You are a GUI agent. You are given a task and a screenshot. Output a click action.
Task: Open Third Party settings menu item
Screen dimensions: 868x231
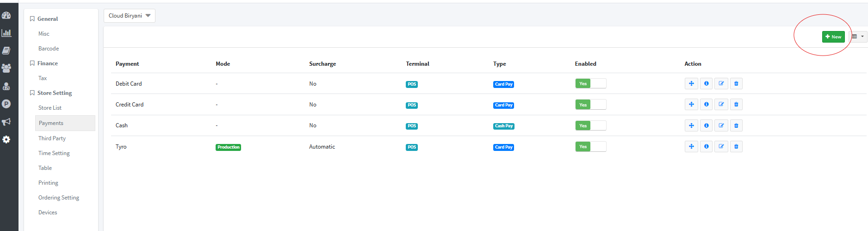coord(52,138)
